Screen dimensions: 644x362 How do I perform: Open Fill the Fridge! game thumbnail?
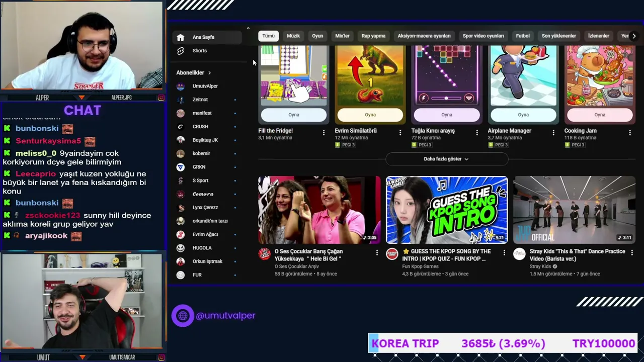(x=294, y=75)
